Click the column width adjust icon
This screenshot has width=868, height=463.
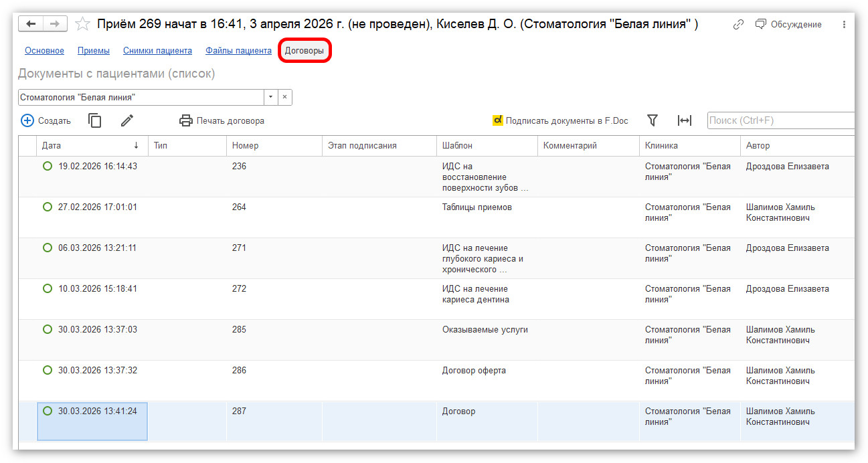click(x=684, y=120)
